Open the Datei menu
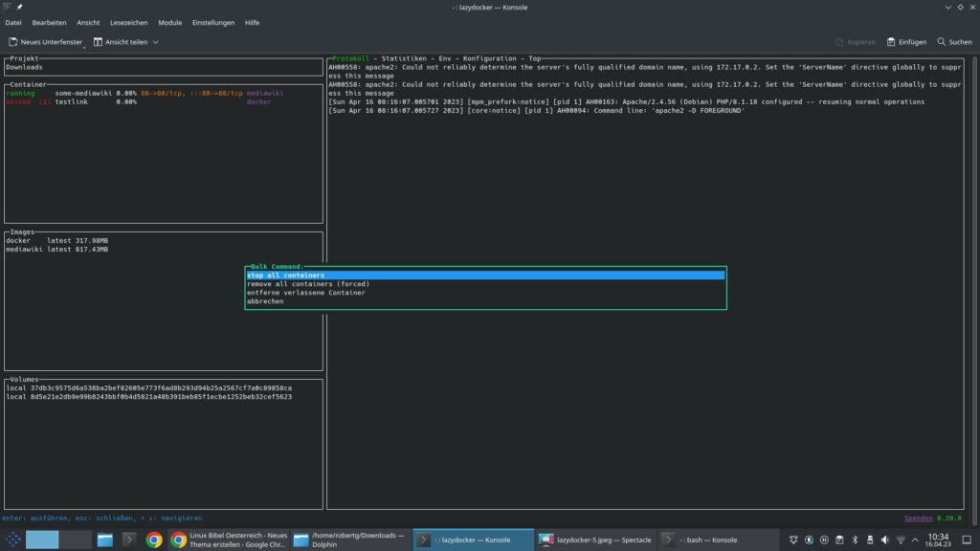Image resolution: width=980 pixels, height=551 pixels. point(13,23)
